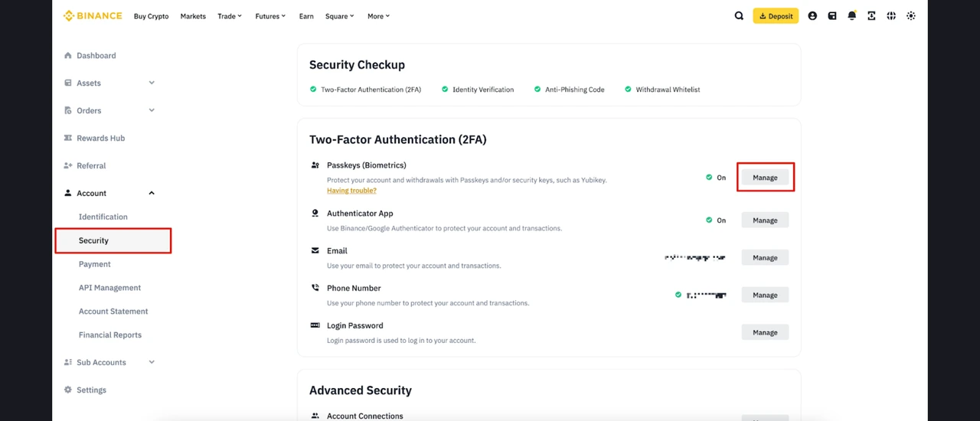Image resolution: width=980 pixels, height=421 pixels.
Task: Open the search icon in header
Action: pos(739,15)
